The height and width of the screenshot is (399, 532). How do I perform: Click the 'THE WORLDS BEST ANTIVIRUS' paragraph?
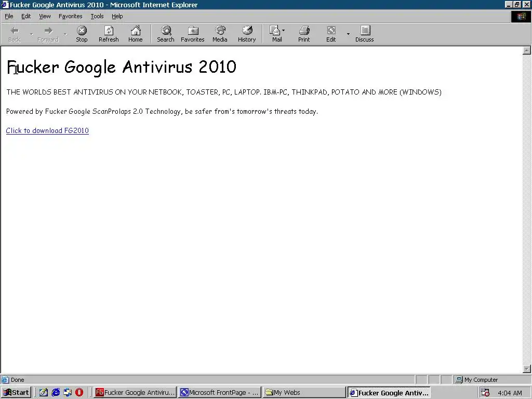coord(224,92)
